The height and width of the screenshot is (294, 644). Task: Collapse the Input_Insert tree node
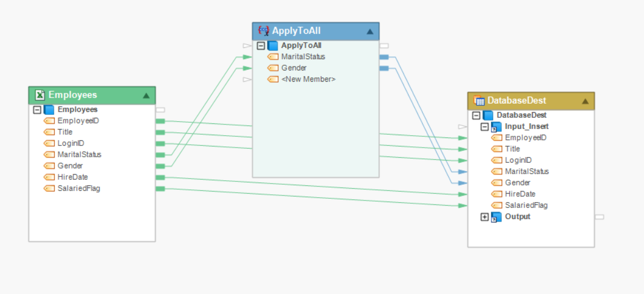click(x=485, y=127)
